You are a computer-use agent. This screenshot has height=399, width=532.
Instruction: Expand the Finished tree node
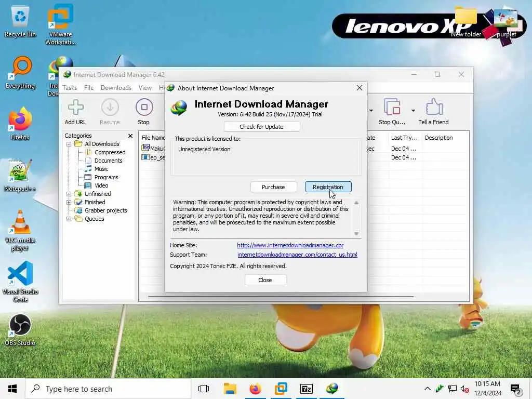tap(69, 202)
